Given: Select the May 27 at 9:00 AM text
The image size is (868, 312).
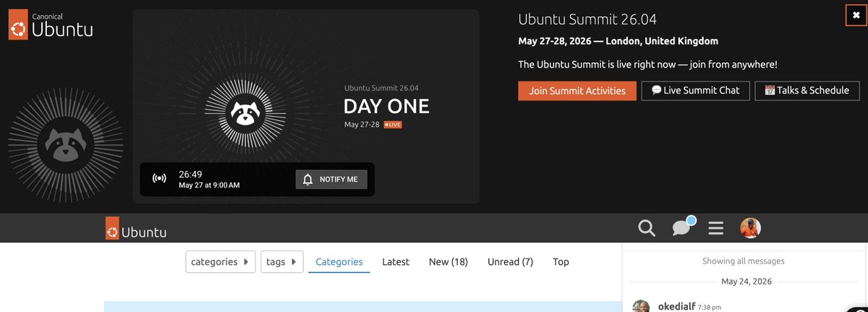Looking at the screenshot, I should pos(209,185).
